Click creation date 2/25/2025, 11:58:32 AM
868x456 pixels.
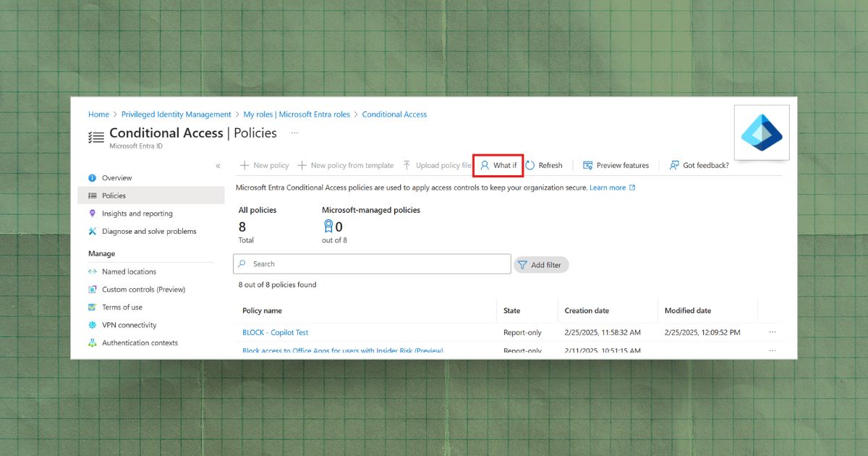pos(603,333)
